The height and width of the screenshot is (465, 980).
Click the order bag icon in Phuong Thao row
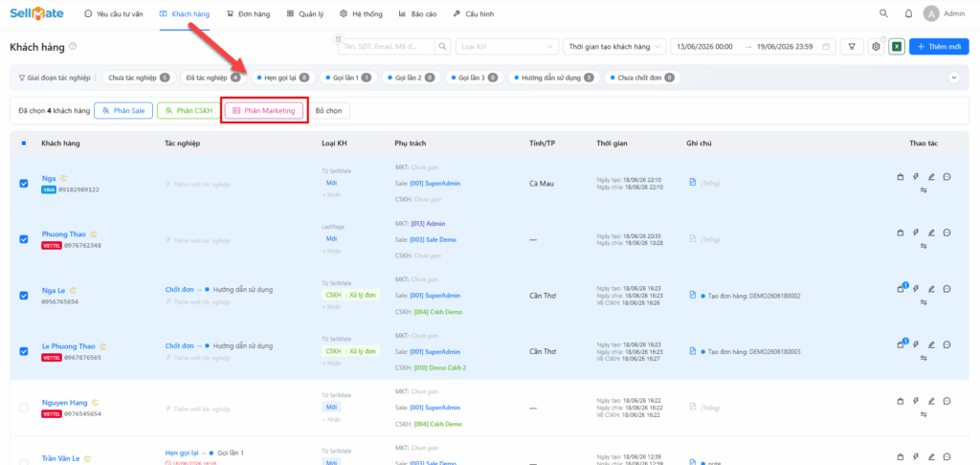point(900,232)
